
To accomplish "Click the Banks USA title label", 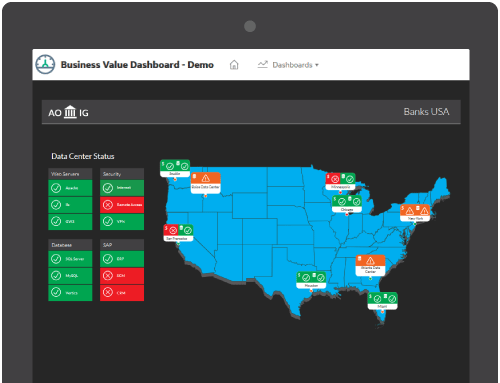I will [426, 112].
